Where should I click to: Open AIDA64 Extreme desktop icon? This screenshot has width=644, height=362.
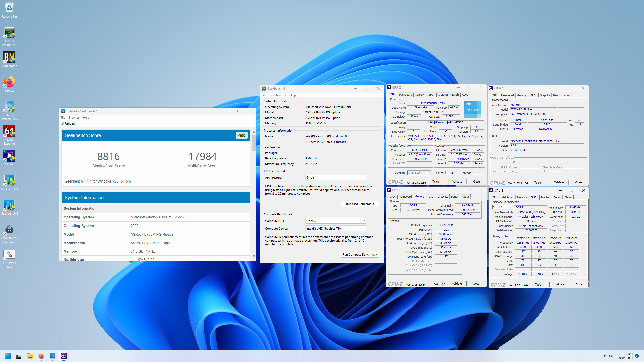[x=9, y=135]
